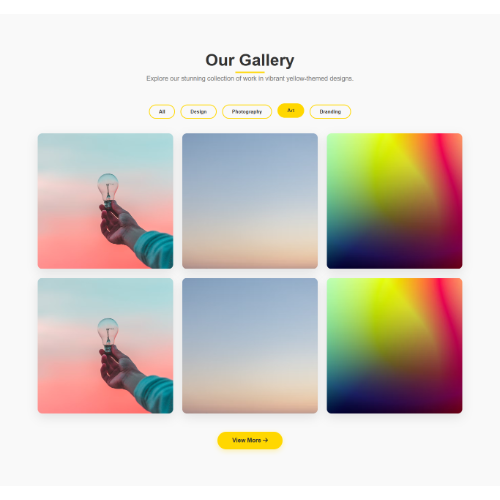The width and height of the screenshot is (500, 500).
Task: Click the light bulb in the bottom-left photo
Action: click(108, 335)
